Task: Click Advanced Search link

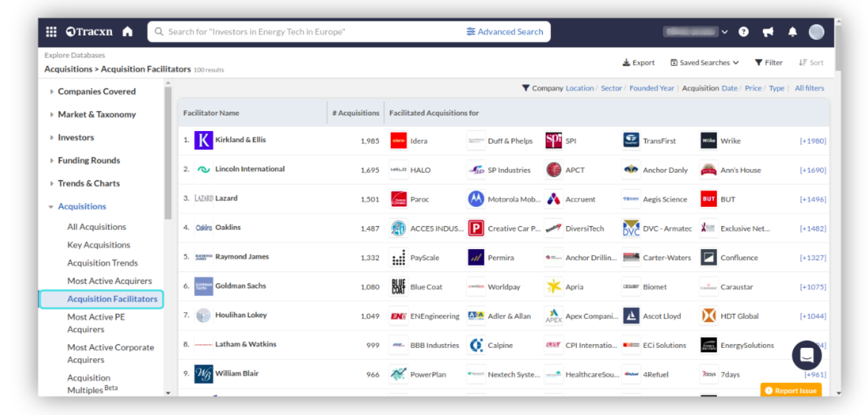Action: coord(505,32)
